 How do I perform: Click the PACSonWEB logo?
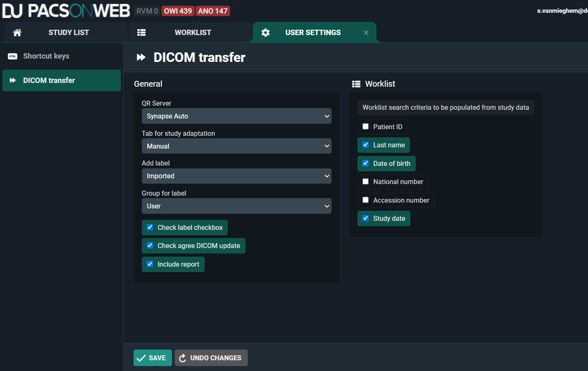(66, 11)
